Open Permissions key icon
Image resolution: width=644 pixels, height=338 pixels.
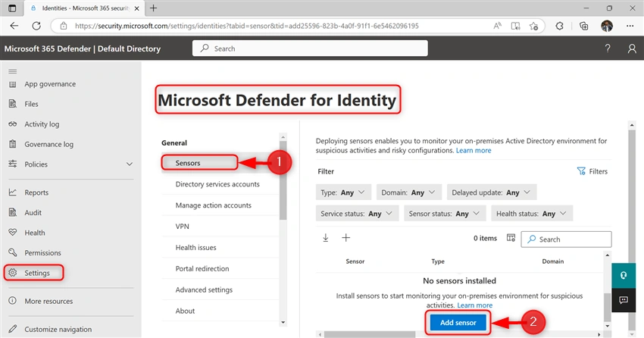pos(13,252)
